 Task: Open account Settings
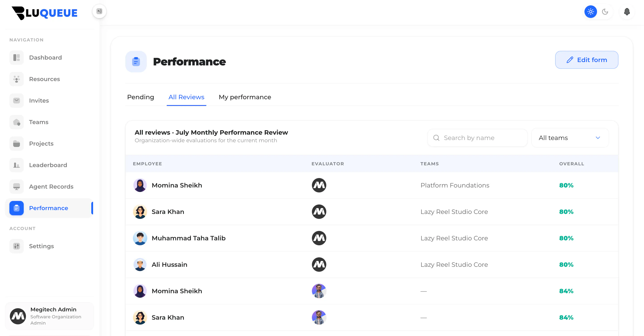pos(49,246)
